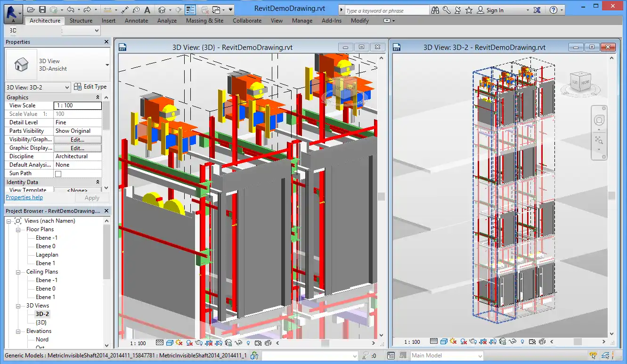
Task: Click the Favorites star icon in InfoCenter
Action: point(469,10)
